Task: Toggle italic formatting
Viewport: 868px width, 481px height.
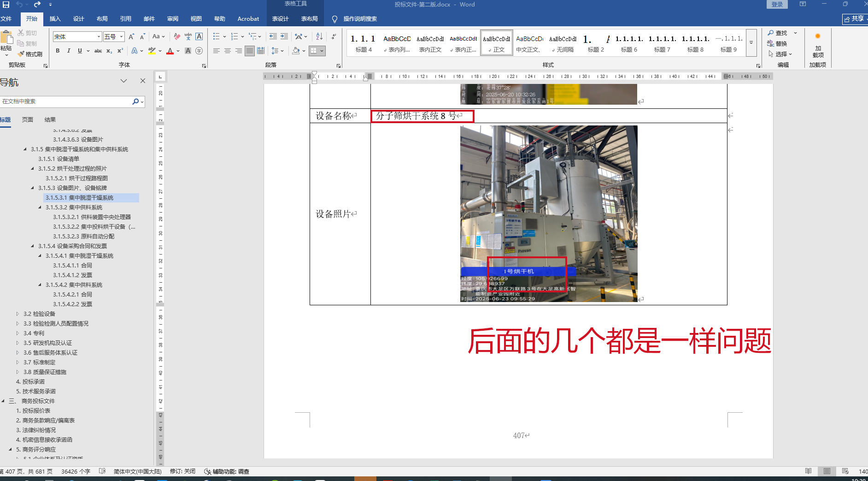Action: [x=69, y=51]
